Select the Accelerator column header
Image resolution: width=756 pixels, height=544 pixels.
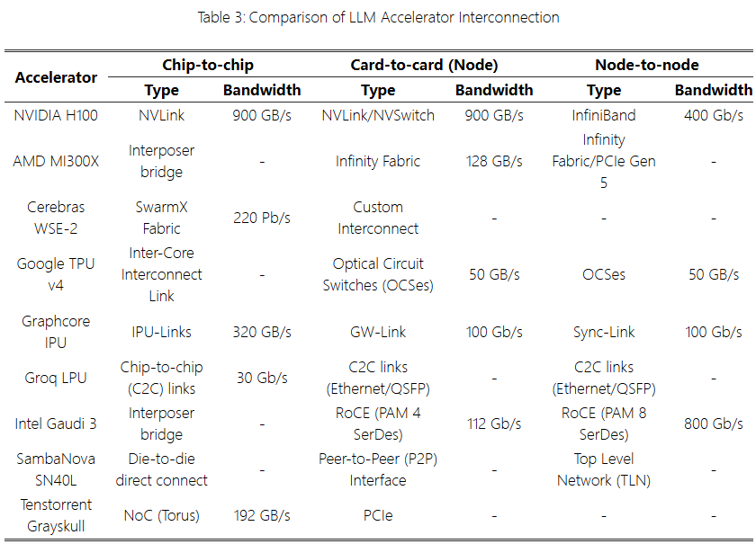56,77
